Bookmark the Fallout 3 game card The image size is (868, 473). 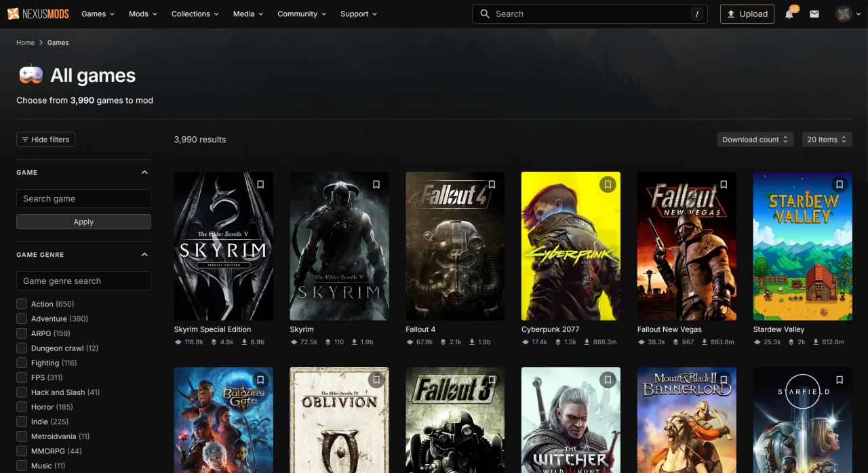[492, 380]
